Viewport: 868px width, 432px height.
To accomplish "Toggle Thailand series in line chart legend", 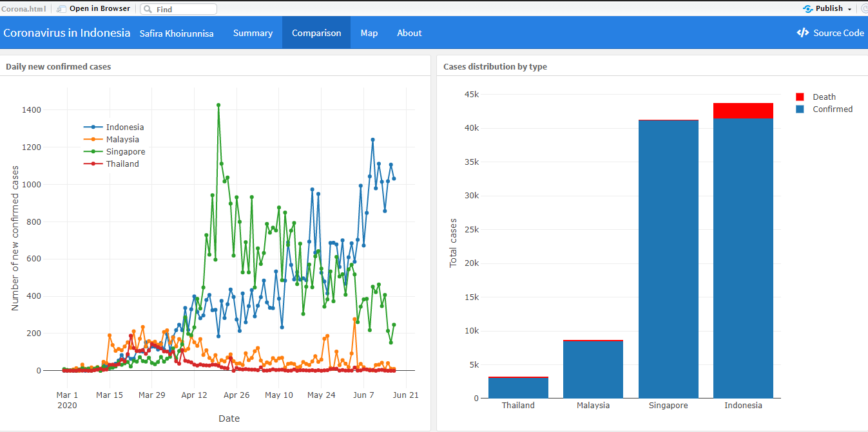I will click(x=111, y=164).
